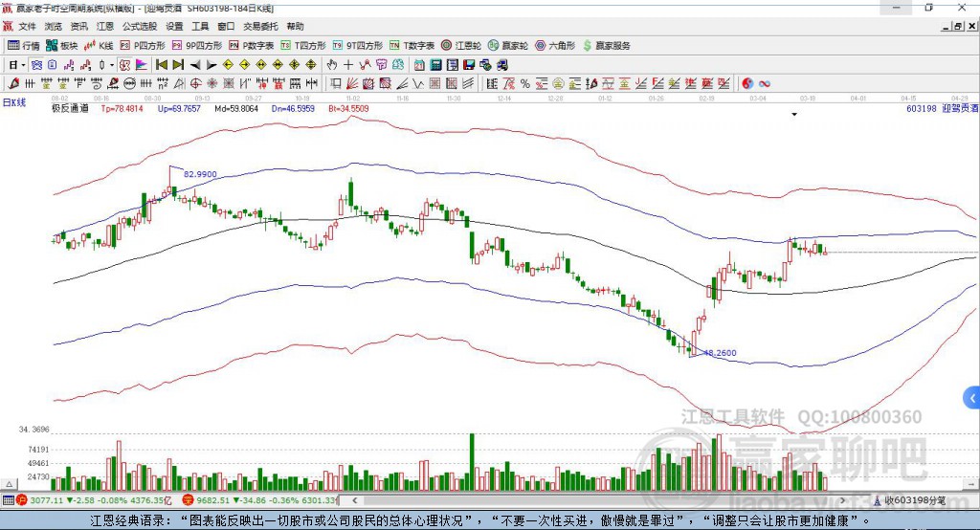Image resolution: width=980 pixels, height=530 pixels.
Task: Open the 9P四方形 tool
Action: tap(197, 46)
